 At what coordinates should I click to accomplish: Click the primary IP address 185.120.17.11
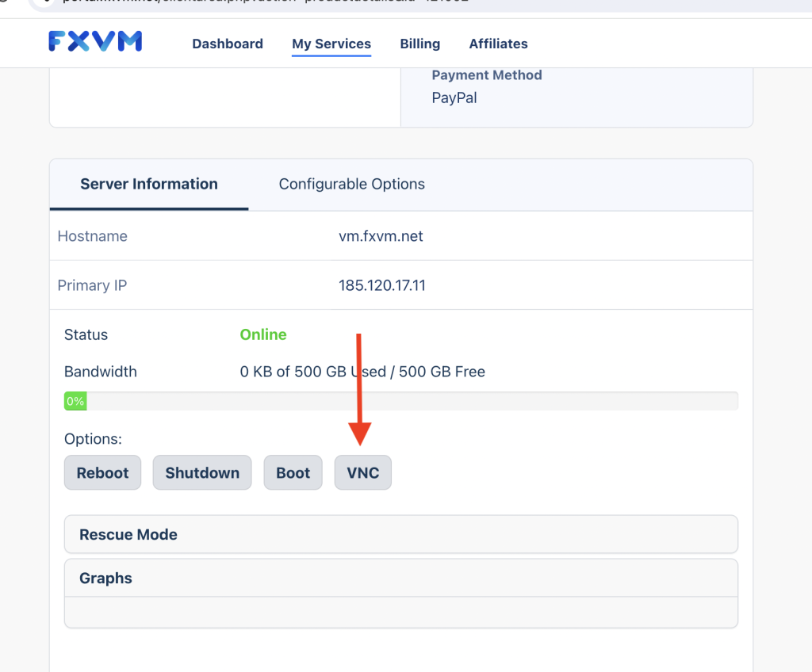382,285
